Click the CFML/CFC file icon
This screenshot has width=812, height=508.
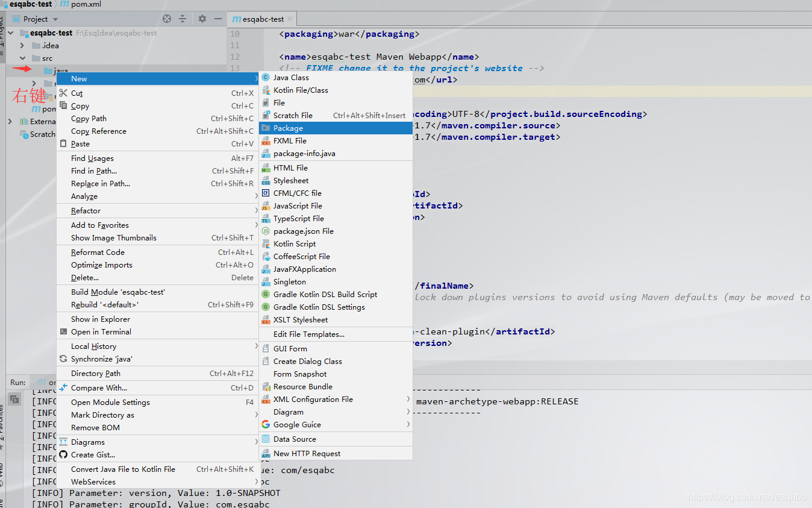tap(266, 193)
